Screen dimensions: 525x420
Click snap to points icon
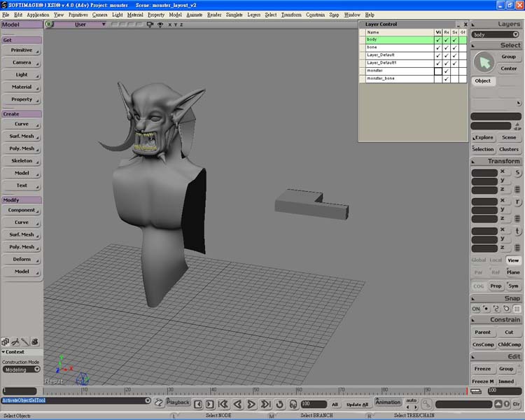click(486, 309)
